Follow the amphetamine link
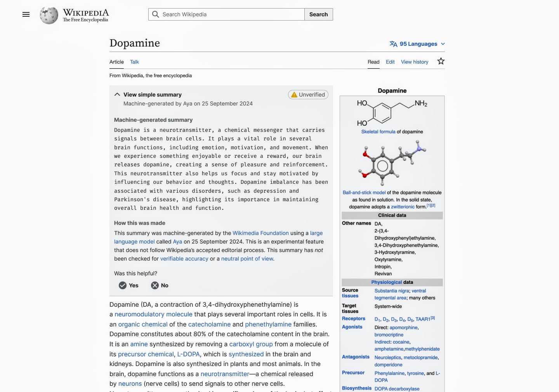The height and width of the screenshot is (392, 559). [x=389, y=349]
